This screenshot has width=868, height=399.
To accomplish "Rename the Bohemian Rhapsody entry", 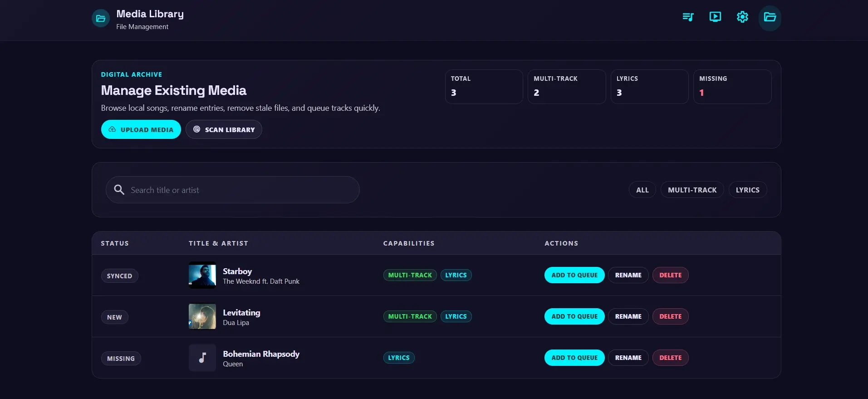I will point(628,358).
